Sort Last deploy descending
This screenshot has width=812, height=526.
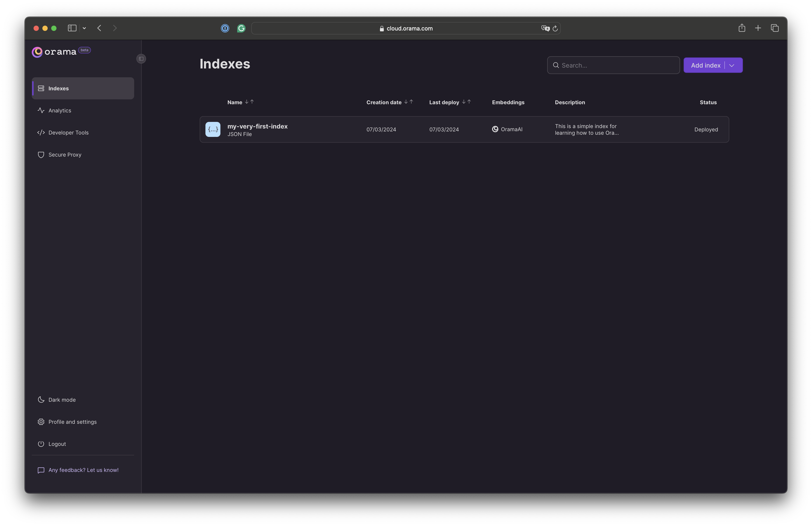click(464, 102)
